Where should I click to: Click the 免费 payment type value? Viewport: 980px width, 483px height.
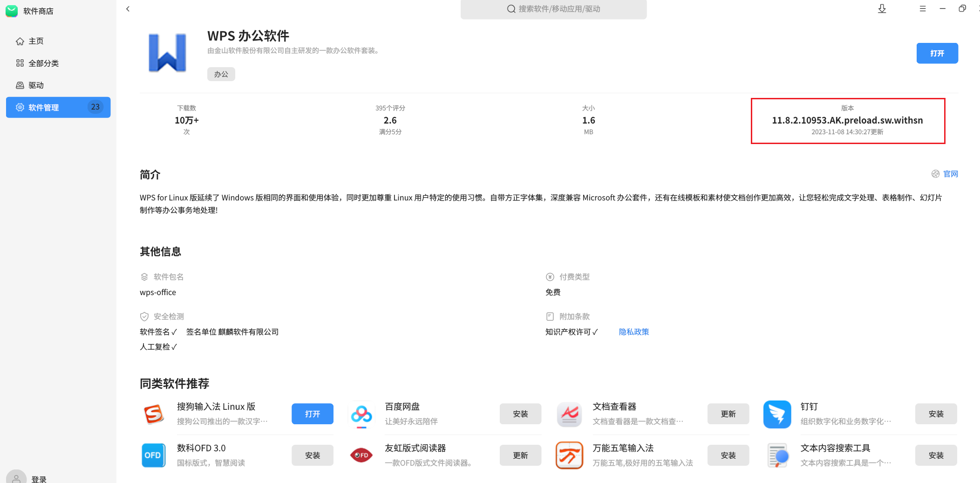click(x=553, y=292)
